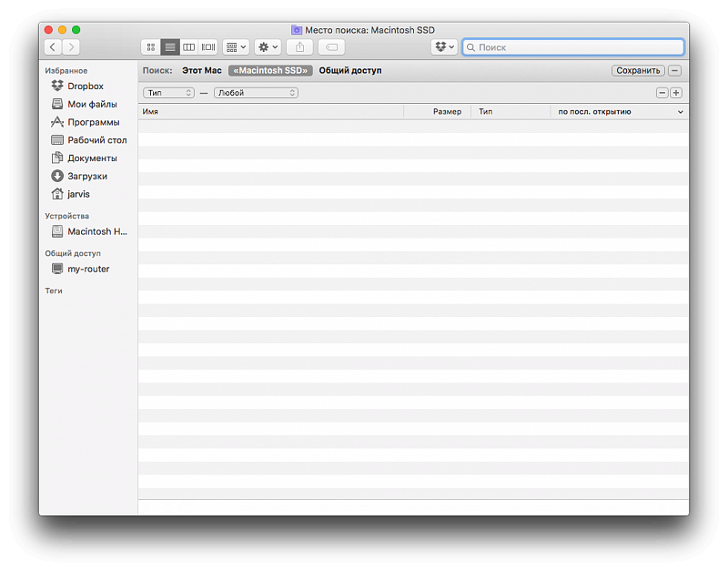Switch to Cover Flow view
Viewport: 728px width, 571px height.
click(208, 46)
